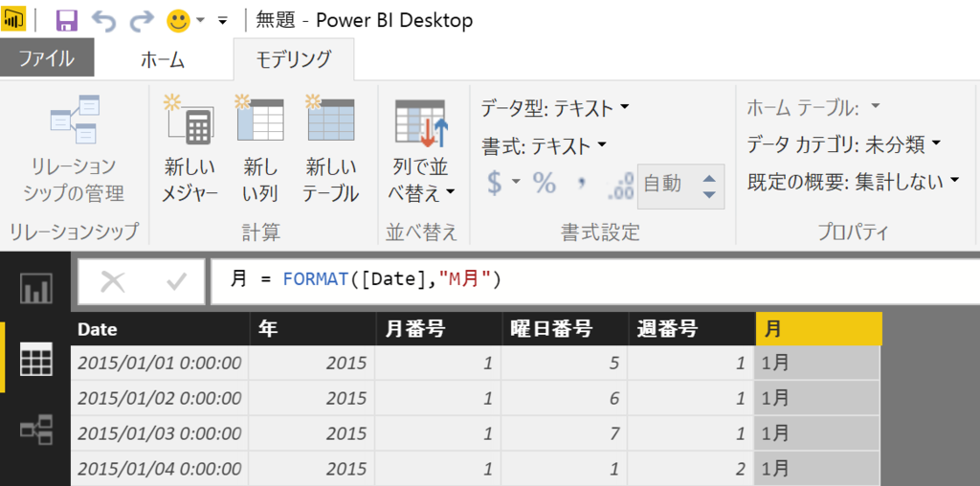The height and width of the screenshot is (486, 980).
Task: Click 年 cell in the 2015/01/03 row
Action: [x=313, y=432]
